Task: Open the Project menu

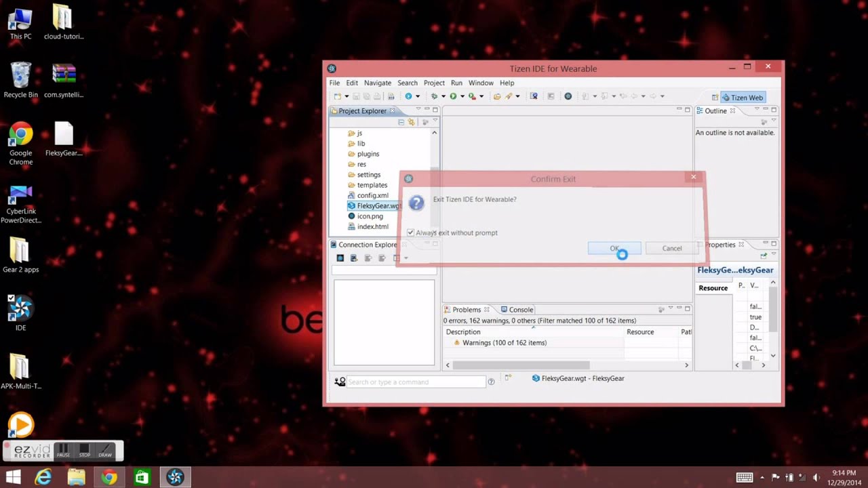Action: pos(434,83)
